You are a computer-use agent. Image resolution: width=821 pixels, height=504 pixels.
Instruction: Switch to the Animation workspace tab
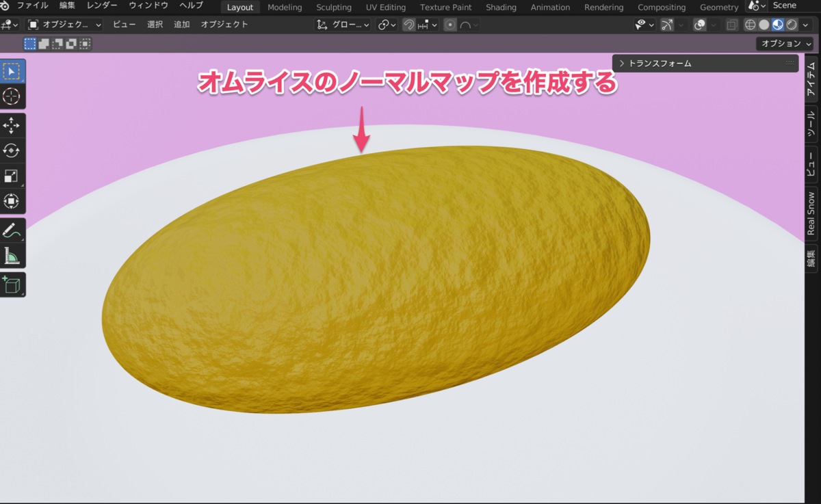[x=551, y=8]
